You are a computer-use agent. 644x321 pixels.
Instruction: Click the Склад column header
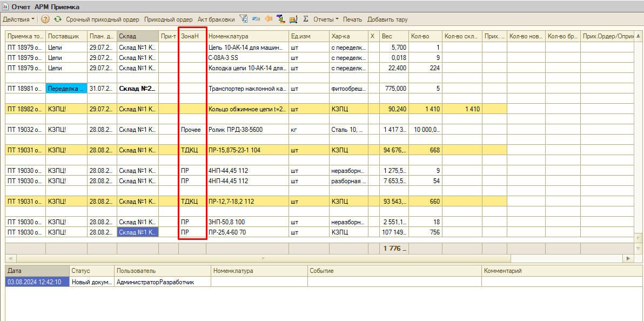(138, 37)
